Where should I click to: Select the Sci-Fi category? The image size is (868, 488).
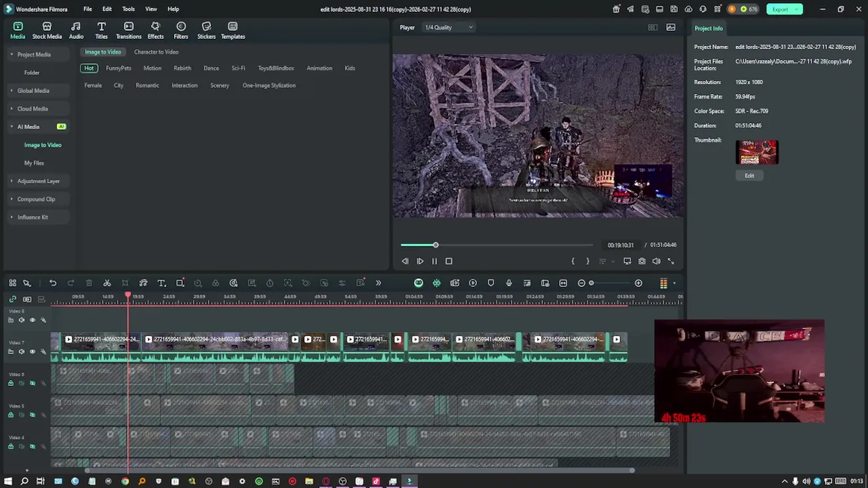pyautogui.click(x=238, y=68)
